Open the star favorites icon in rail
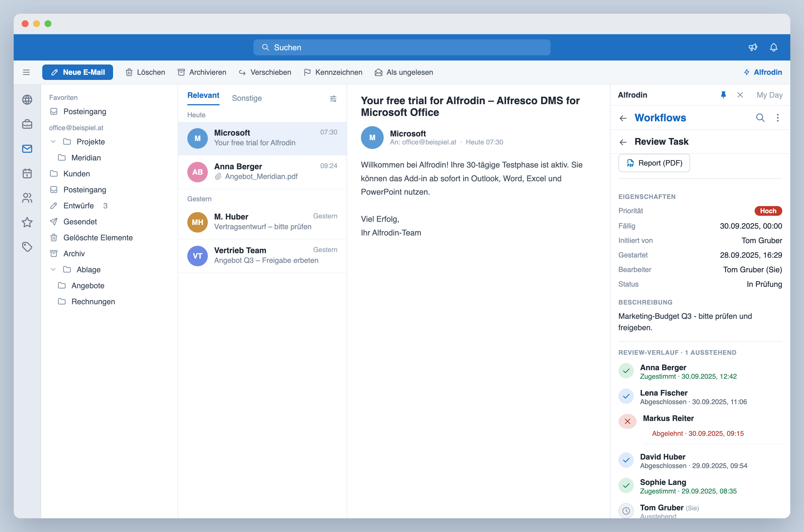Image resolution: width=804 pixels, height=532 pixels. [x=27, y=222]
